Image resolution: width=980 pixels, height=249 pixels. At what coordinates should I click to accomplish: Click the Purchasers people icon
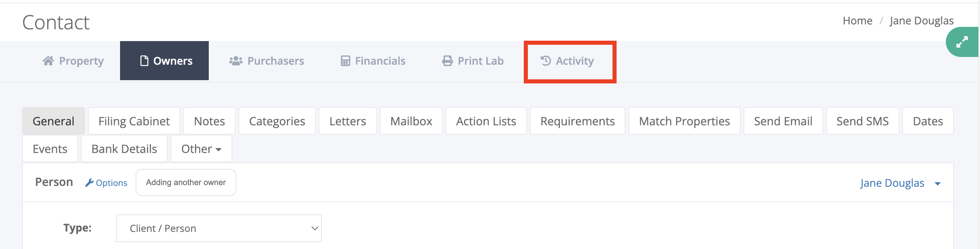[236, 61]
